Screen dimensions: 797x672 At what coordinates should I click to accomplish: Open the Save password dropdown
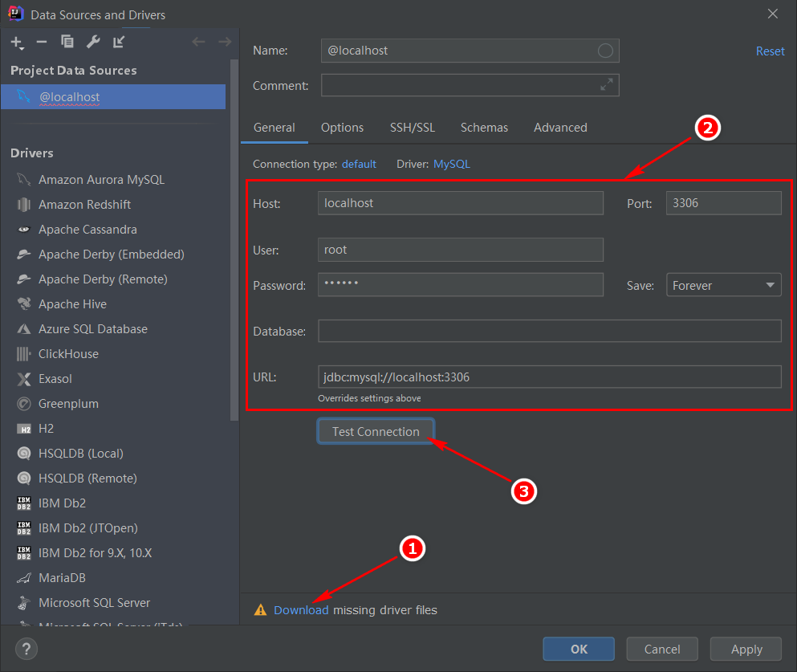(x=723, y=285)
